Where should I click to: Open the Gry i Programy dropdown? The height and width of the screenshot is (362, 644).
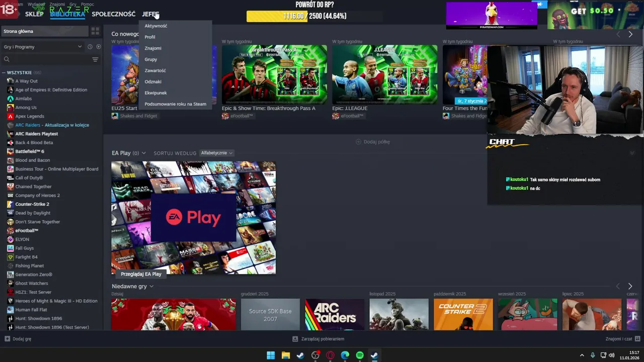click(43, 47)
